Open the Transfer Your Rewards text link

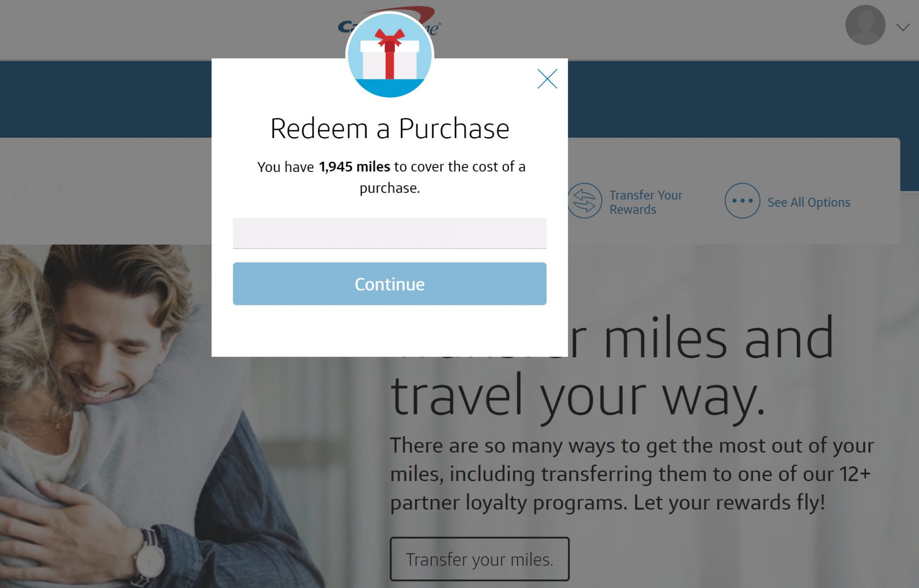[646, 202]
